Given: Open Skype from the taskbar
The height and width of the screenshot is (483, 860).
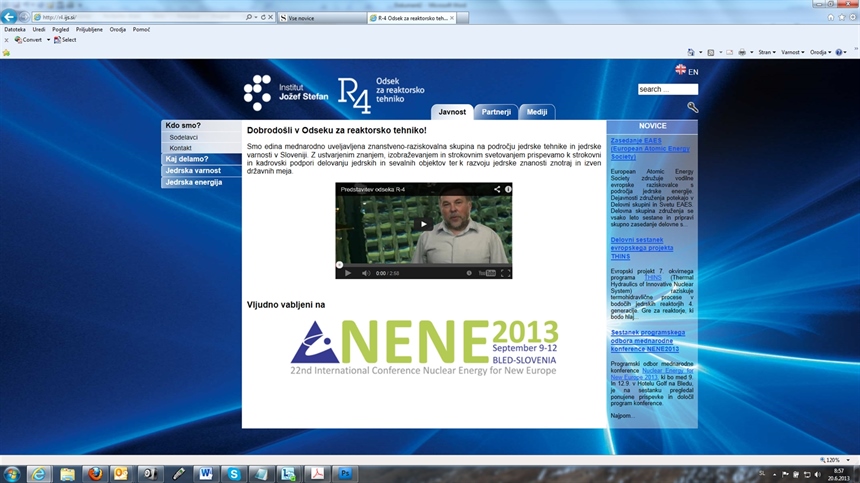Looking at the screenshot, I should tap(234, 473).
